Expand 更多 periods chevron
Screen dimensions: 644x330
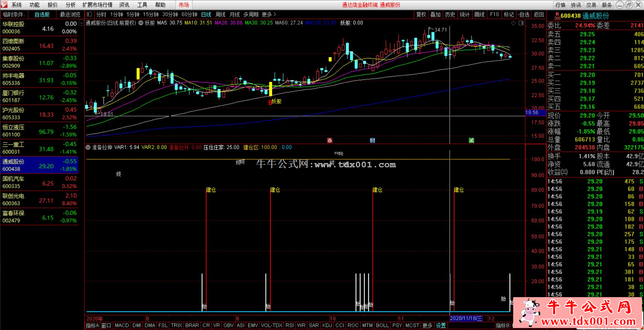point(269,14)
